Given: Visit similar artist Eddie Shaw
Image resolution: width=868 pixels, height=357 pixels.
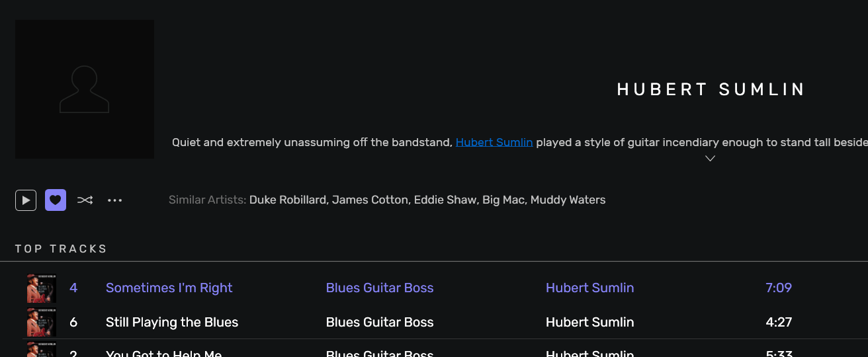Looking at the screenshot, I should click(x=445, y=200).
